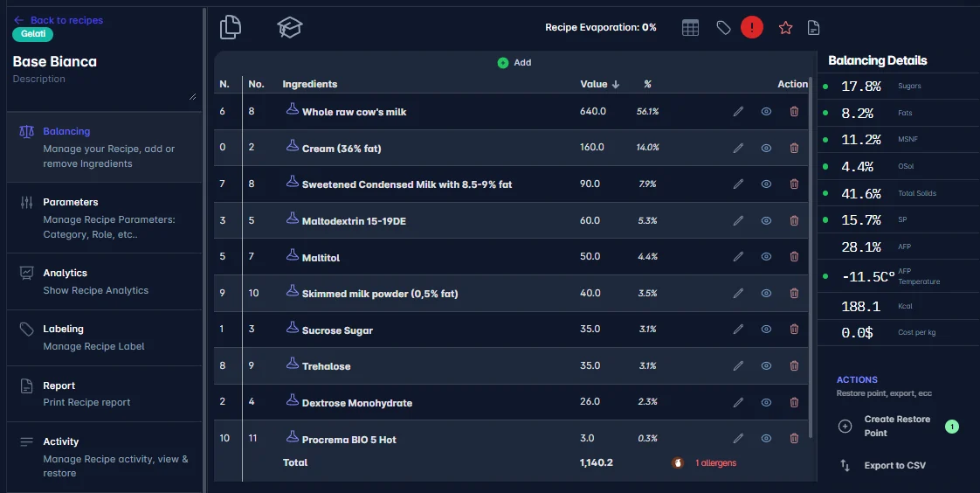The height and width of the screenshot is (493, 980).
Task: Open the table grid view icon
Action: 690,27
